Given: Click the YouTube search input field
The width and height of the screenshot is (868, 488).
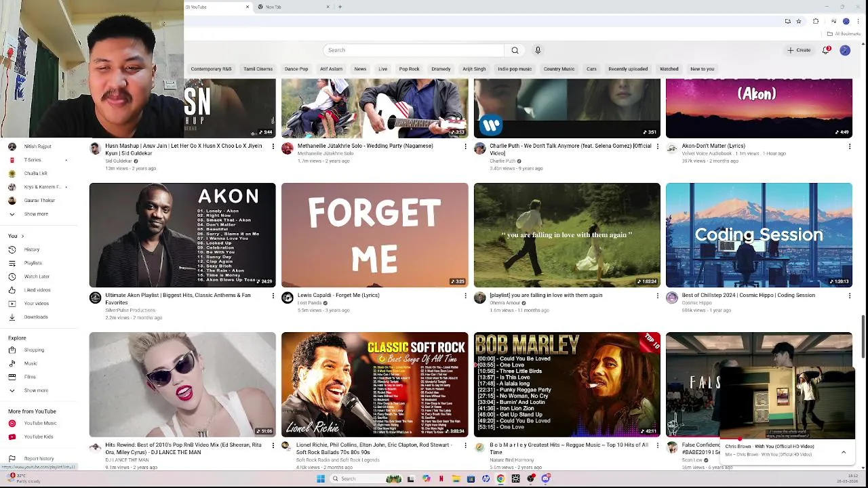Looking at the screenshot, I should point(414,50).
